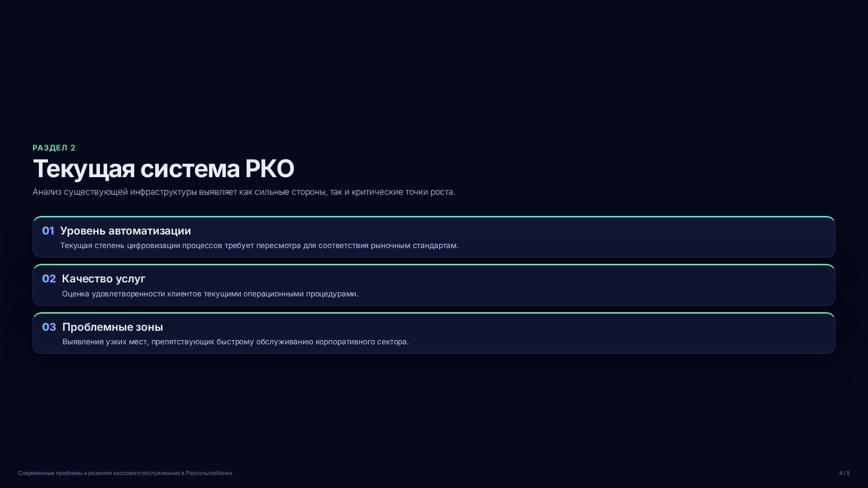Click description about степень цифровизации процессов

(x=259, y=245)
